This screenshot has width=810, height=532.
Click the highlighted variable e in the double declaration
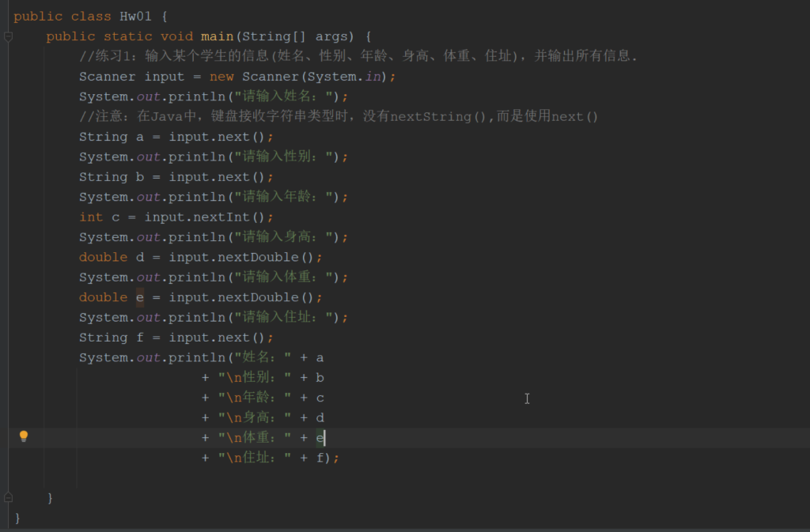point(140,298)
